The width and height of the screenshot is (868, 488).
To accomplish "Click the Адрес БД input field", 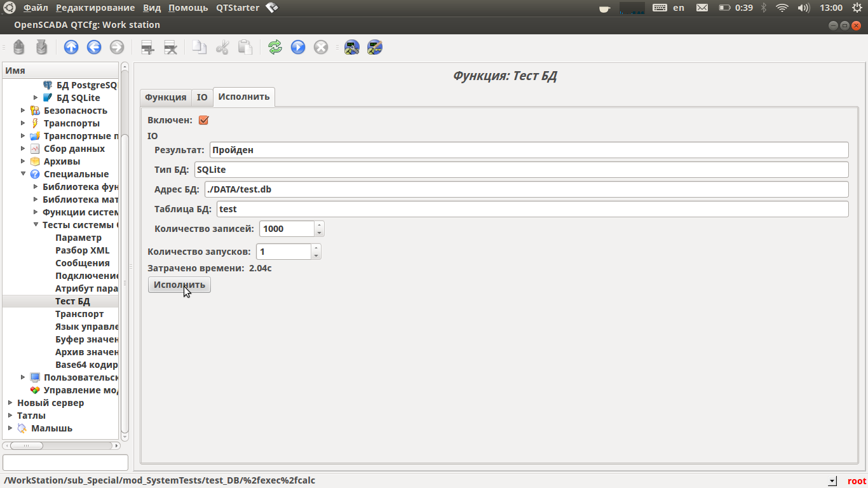I will pyautogui.click(x=526, y=189).
